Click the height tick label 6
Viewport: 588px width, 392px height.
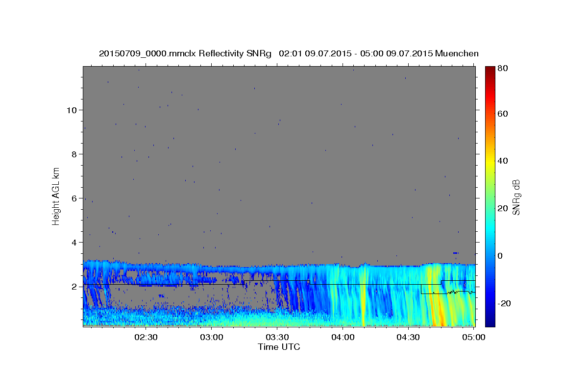click(x=74, y=198)
